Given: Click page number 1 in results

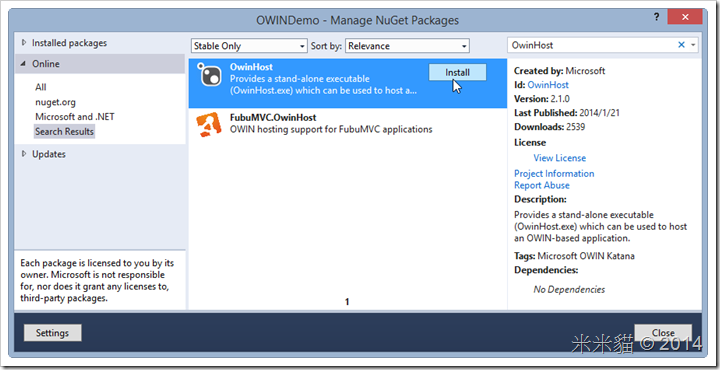Looking at the screenshot, I should click(347, 302).
